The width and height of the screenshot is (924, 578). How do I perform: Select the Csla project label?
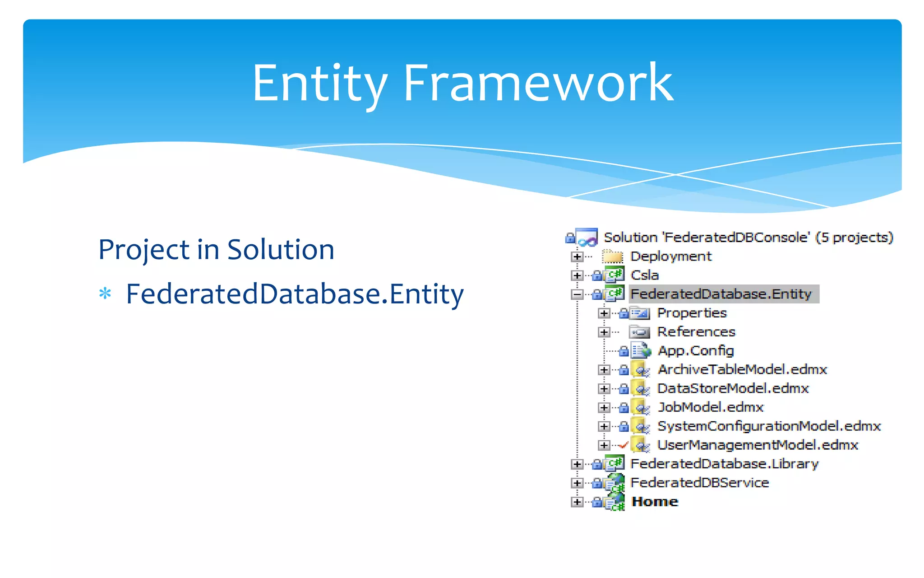pos(645,275)
